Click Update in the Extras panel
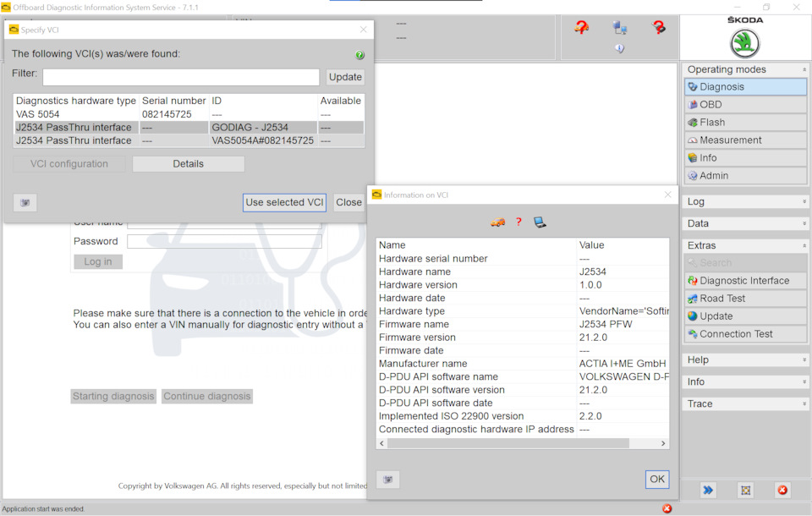Image resolution: width=812 pixels, height=516 pixels. (x=745, y=316)
